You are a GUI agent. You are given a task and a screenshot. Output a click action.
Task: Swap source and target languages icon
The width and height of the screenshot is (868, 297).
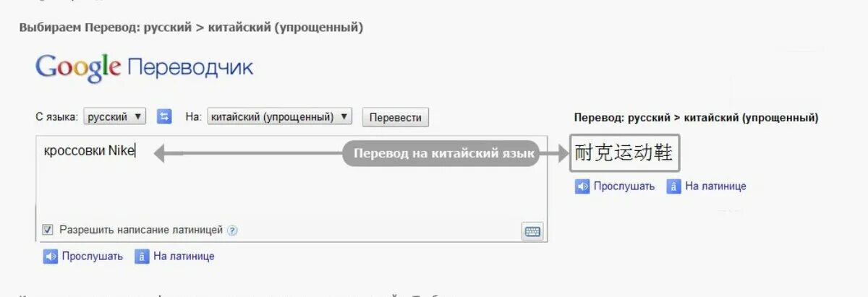pos(164,116)
